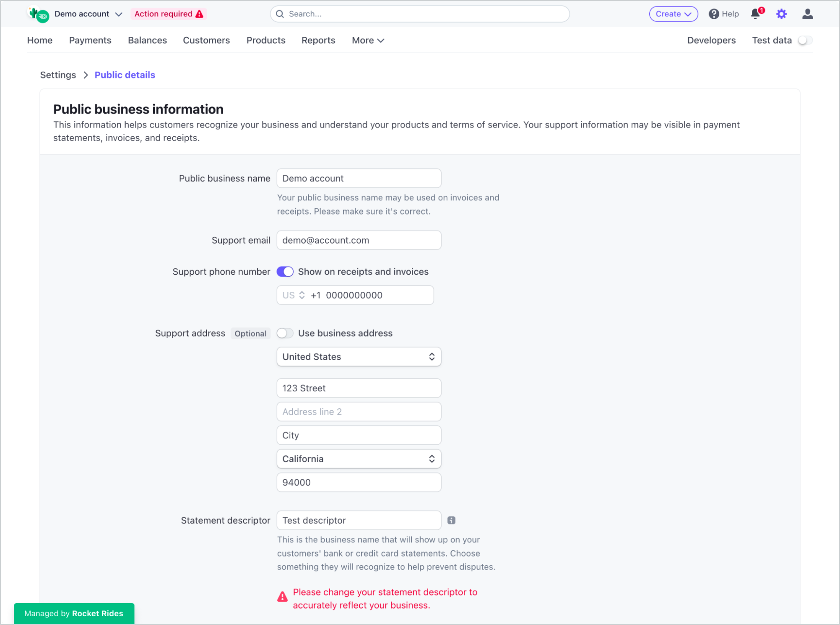Click the Public details breadcrumb
The image size is (840, 625).
point(125,75)
